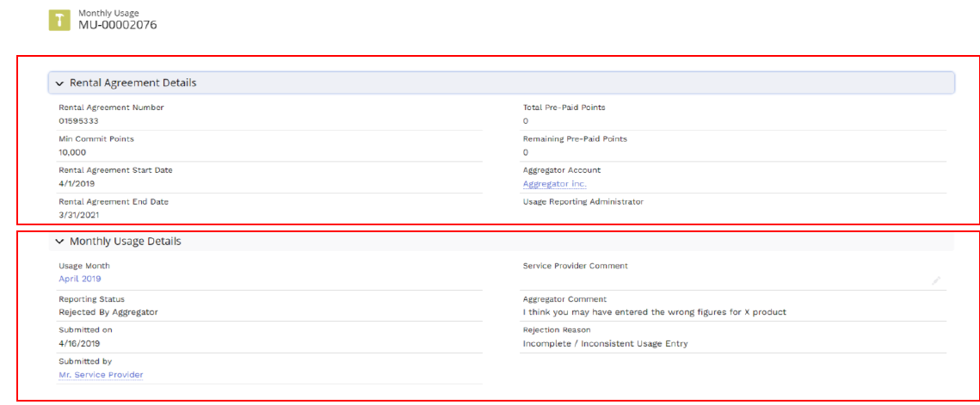Click the Incomplete / Inconsistent Usage Entry reason
980x405 pixels.
[605, 343]
